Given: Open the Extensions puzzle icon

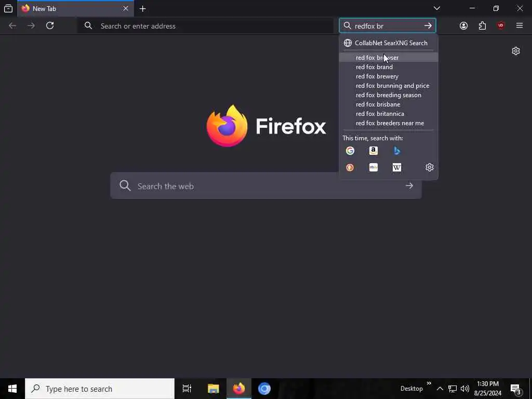Looking at the screenshot, I should 482,26.
